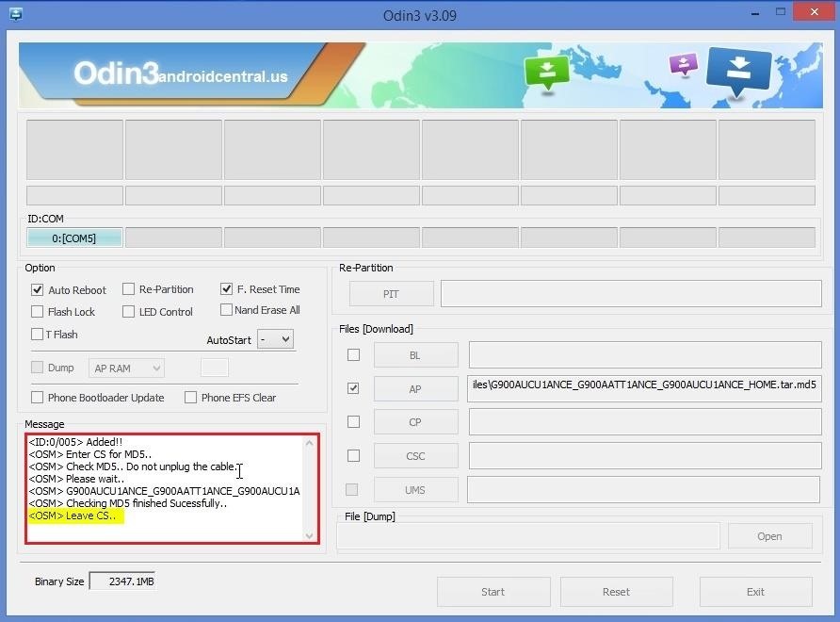Image resolution: width=840 pixels, height=622 pixels.
Task: Click the CP file path field
Action: click(645, 422)
